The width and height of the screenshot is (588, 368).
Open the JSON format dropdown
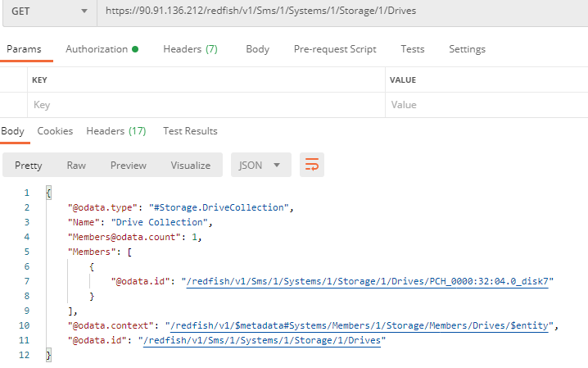(260, 165)
